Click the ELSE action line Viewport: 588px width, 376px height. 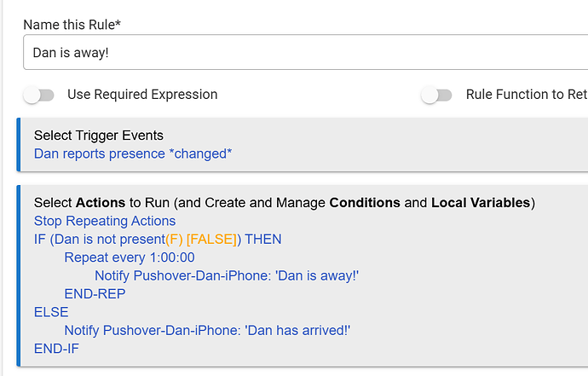51,312
